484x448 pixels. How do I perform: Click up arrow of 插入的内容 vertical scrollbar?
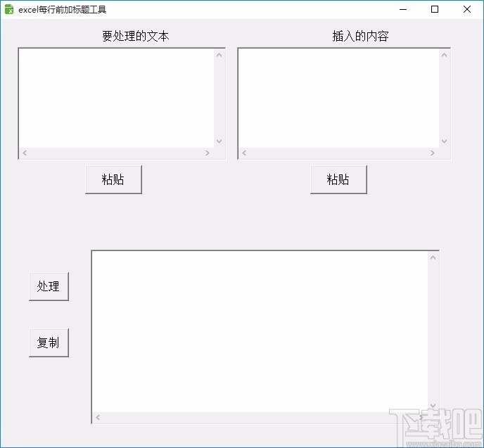pos(444,56)
